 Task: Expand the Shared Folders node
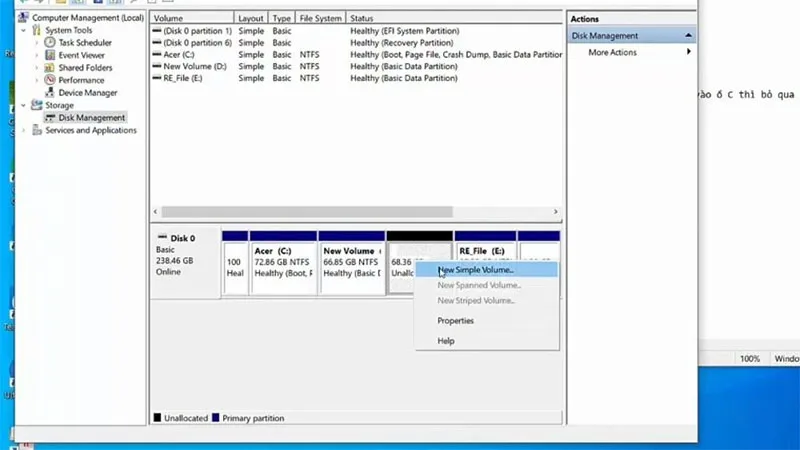tap(37, 67)
